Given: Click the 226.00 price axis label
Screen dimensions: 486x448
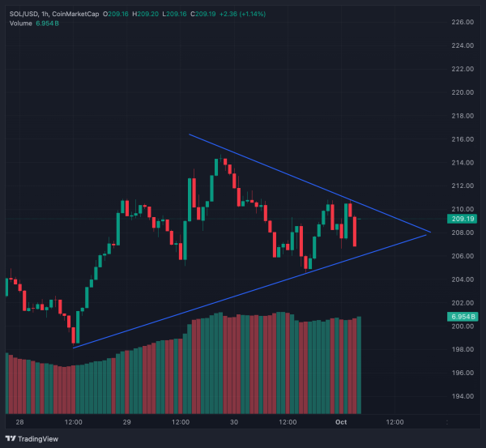Looking at the screenshot, I should (462, 22).
